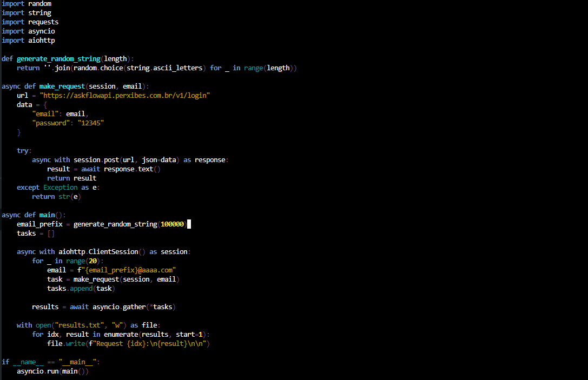Click the generate_random_string function definition name
Viewport: 588px width, 380px height.
click(x=58, y=58)
